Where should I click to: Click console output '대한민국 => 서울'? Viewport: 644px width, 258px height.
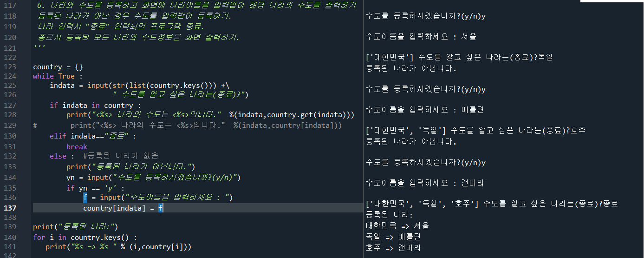tap(397, 226)
